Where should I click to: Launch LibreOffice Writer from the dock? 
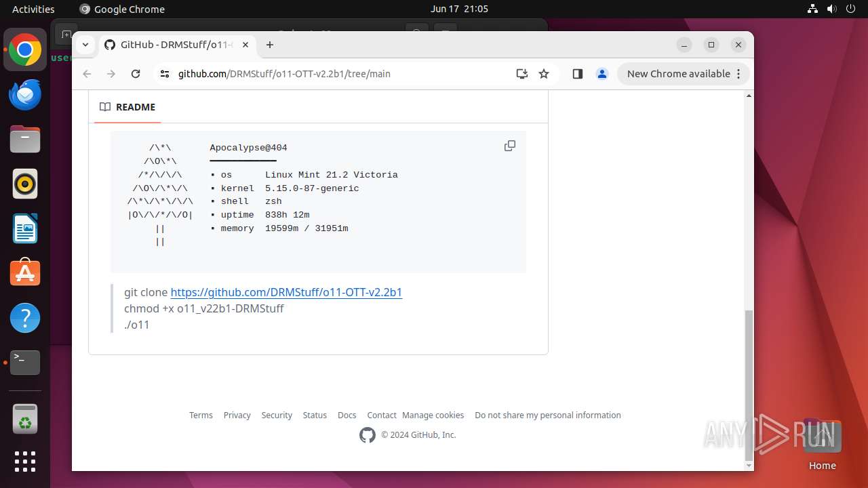[25, 228]
